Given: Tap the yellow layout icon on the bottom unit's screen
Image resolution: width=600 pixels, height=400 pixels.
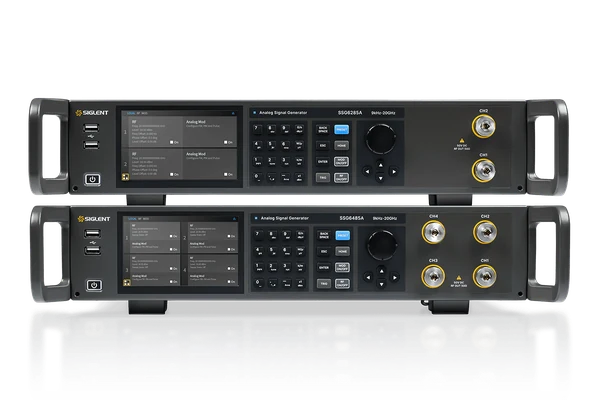Looking at the screenshot, I should [127, 282].
